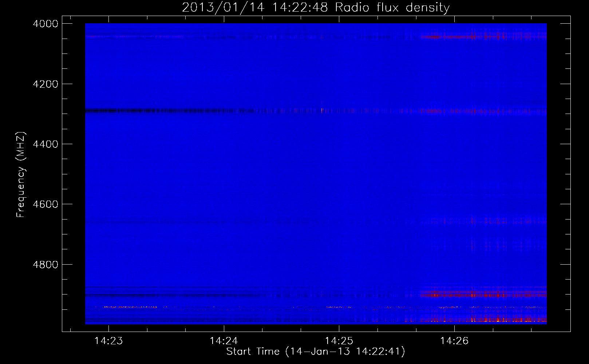Click the 'Frequency (MHZ)' axis label
589x364 pixels.
click(x=21, y=175)
